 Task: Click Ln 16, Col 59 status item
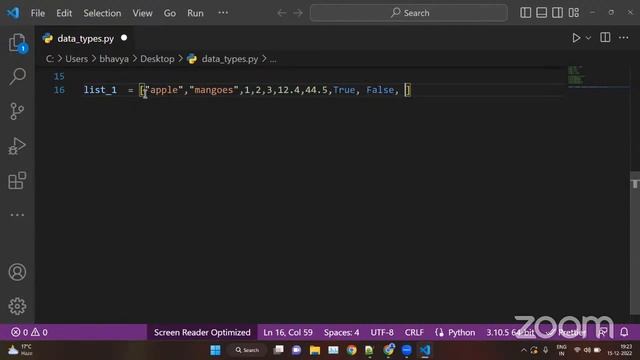point(288,332)
